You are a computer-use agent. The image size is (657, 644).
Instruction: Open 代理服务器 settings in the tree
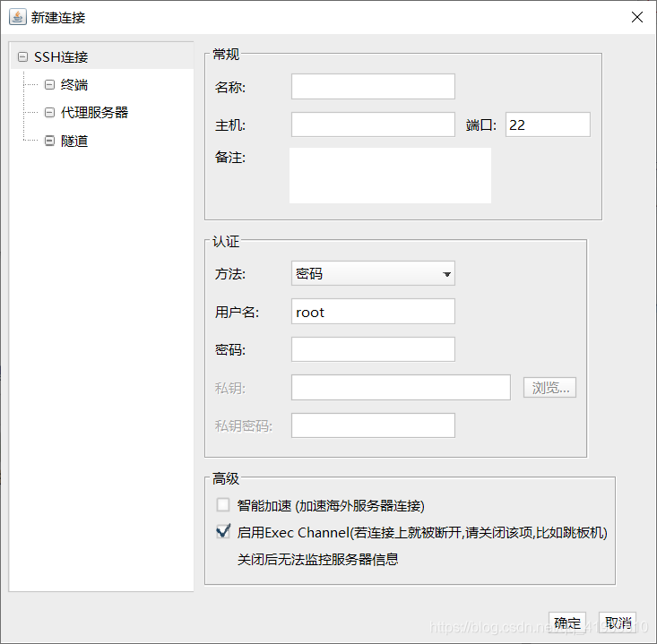[x=94, y=112]
